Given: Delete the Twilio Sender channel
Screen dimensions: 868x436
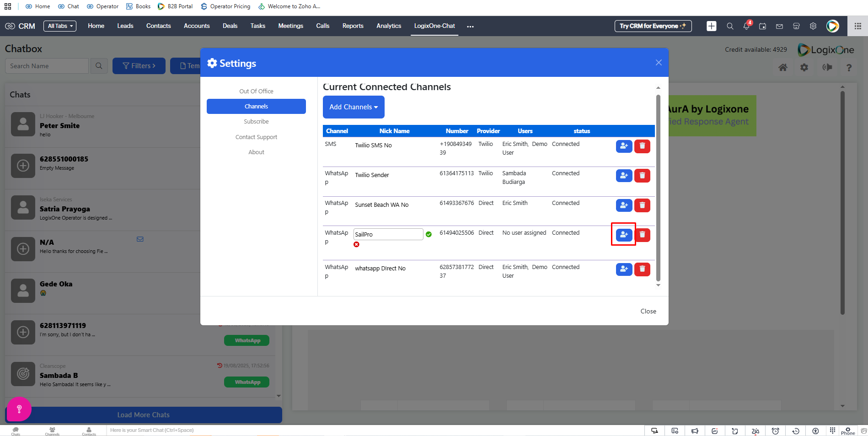Looking at the screenshot, I should pyautogui.click(x=642, y=176).
